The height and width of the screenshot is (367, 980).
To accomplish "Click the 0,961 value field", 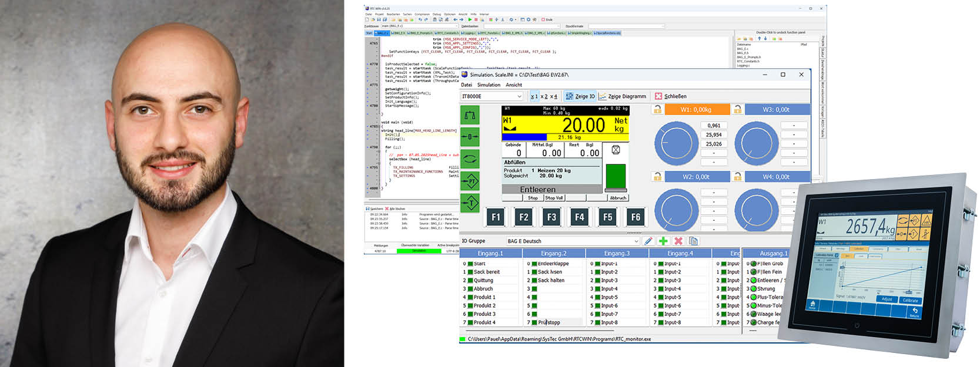I will 714,126.
